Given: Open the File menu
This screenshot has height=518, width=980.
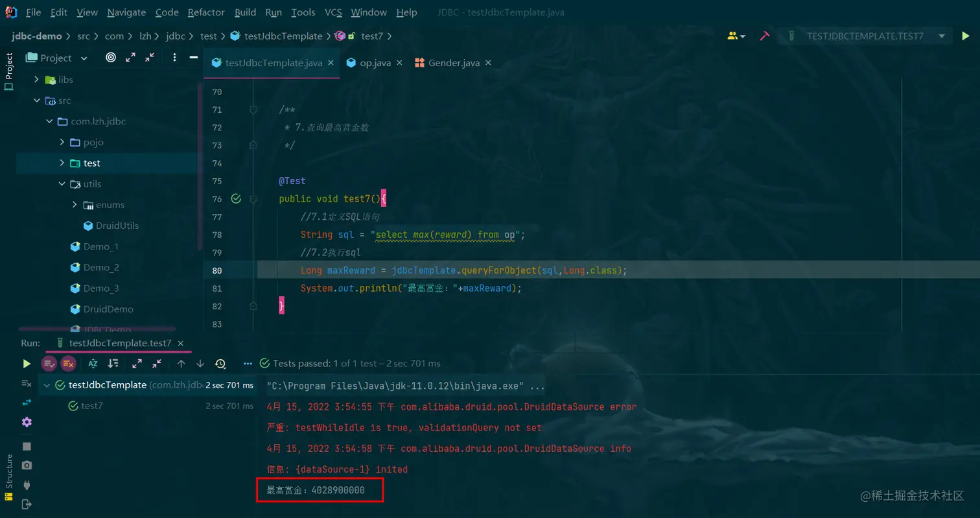Looking at the screenshot, I should coord(33,12).
